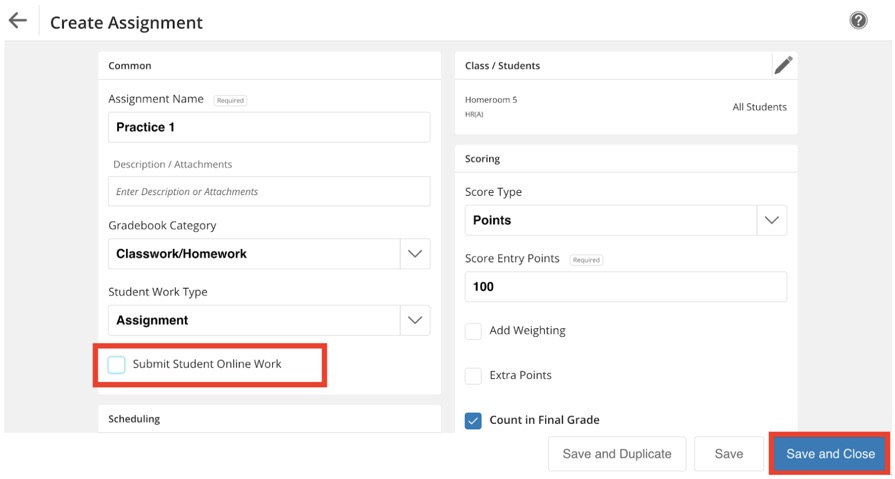
Task: Expand the Student Work Type dropdown
Action: click(x=415, y=320)
